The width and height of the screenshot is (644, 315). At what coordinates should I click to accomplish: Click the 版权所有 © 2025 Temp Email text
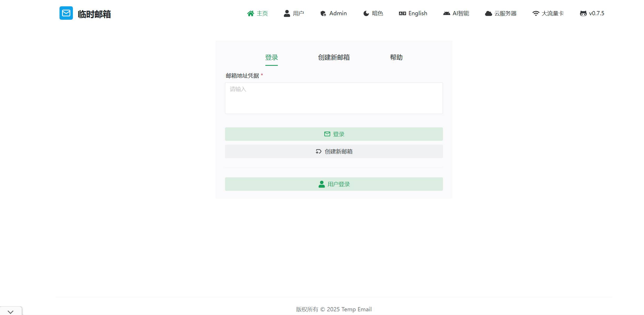point(334,309)
